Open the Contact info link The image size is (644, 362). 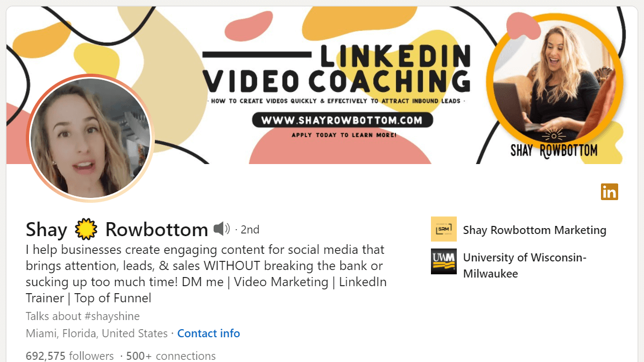[x=209, y=333]
